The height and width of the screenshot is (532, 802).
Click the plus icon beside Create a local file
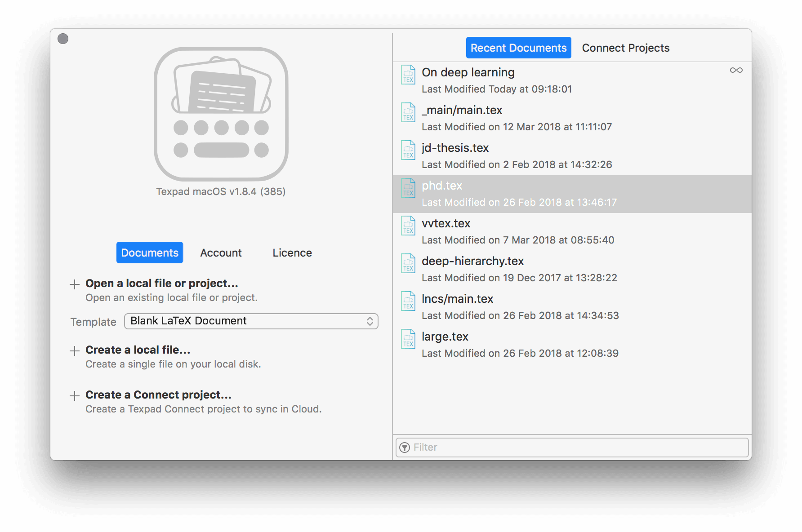[x=75, y=350]
